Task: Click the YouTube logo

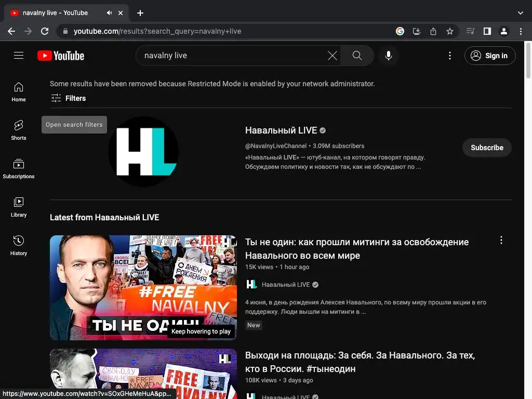Action: (61, 56)
